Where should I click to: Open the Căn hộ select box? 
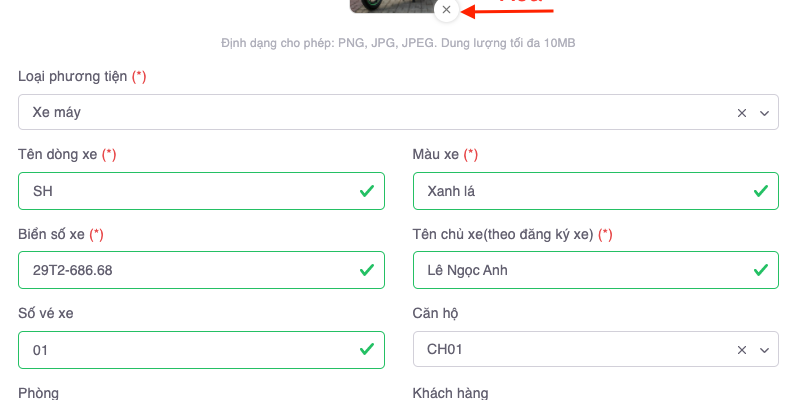[x=570, y=350]
